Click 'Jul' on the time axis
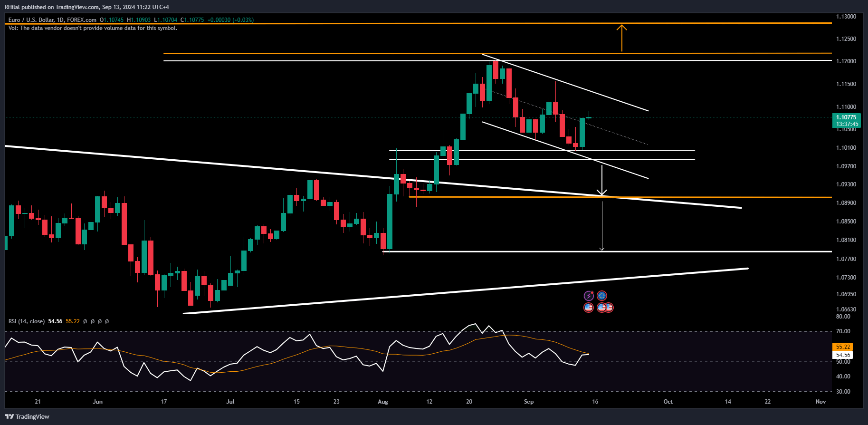Screen dimensions: 868x425 [x=230, y=402]
